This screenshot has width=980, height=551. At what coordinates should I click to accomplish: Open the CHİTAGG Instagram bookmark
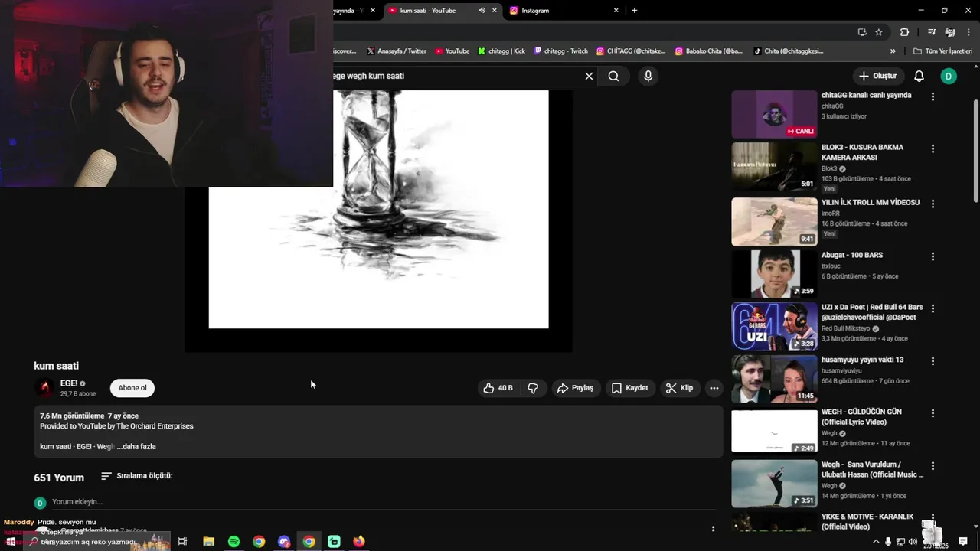[632, 51]
